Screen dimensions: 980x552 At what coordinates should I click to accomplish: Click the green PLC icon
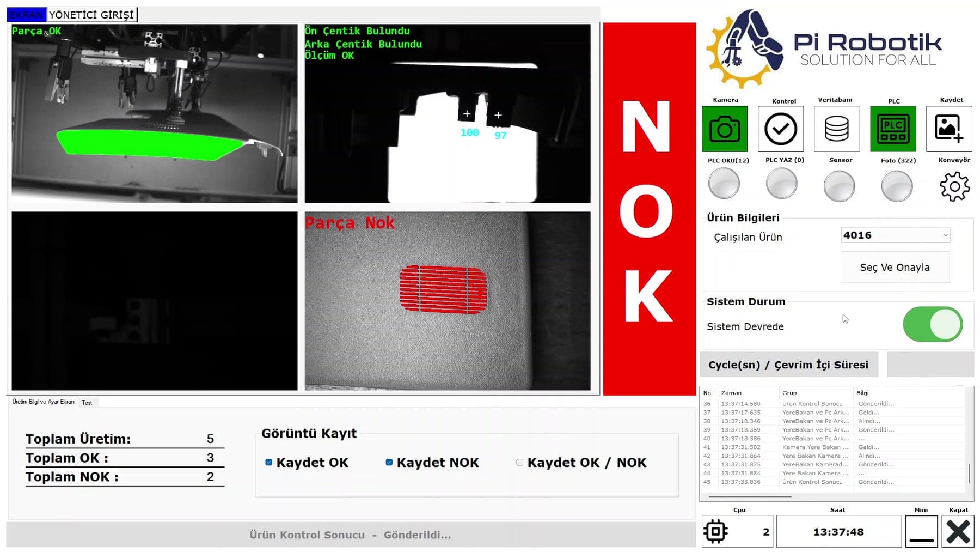[893, 129]
